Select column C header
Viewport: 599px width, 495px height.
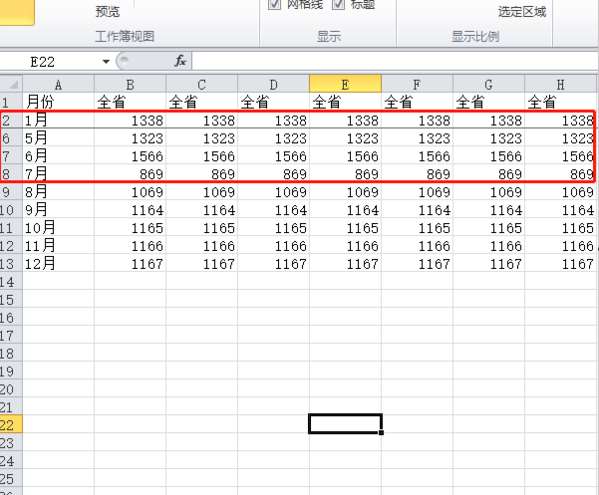point(202,84)
